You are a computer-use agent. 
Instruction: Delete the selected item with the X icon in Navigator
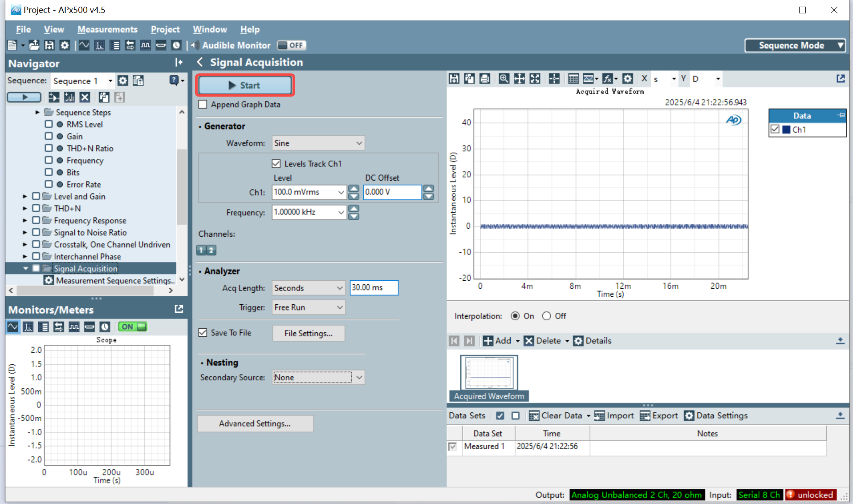[85, 97]
